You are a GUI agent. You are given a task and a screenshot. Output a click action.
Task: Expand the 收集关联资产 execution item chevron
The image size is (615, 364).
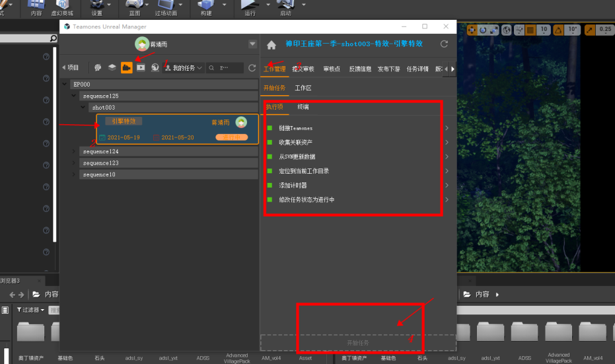pyautogui.click(x=447, y=143)
